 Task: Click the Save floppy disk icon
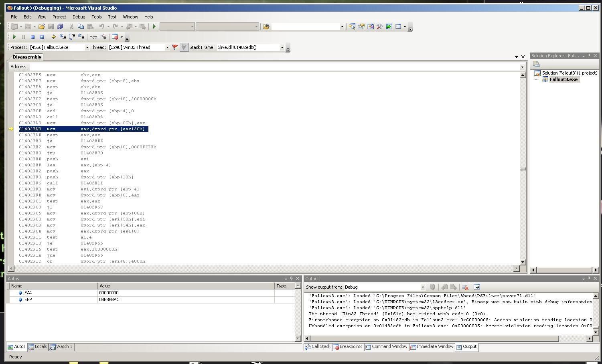click(51, 26)
